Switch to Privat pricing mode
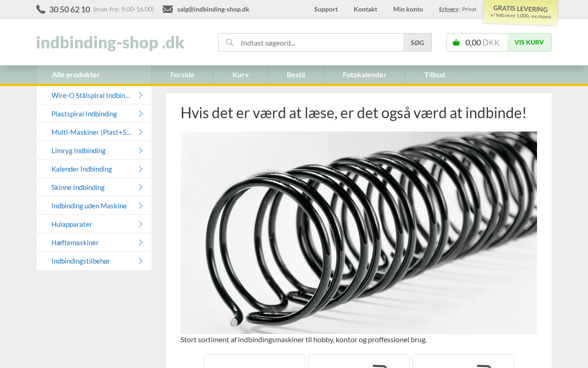Image resolution: width=588 pixels, height=368 pixels. (x=469, y=9)
